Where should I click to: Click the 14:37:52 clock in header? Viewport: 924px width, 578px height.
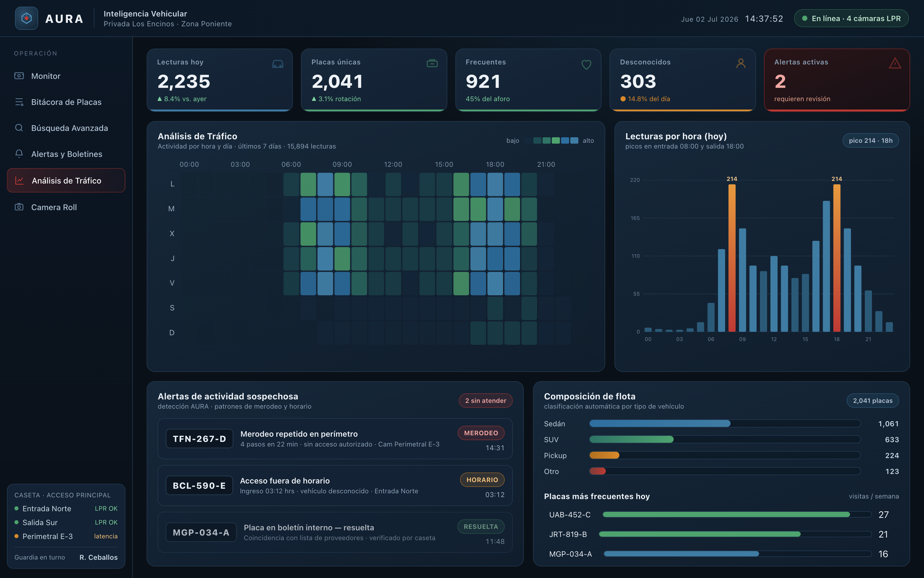tap(764, 19)
